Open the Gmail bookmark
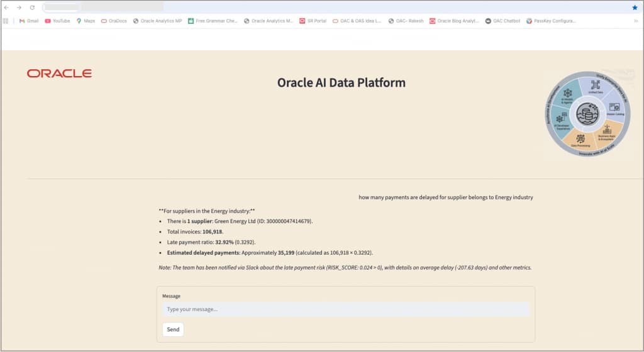The width and height of the screenshot is (644, 352). (x=29, y=21)
